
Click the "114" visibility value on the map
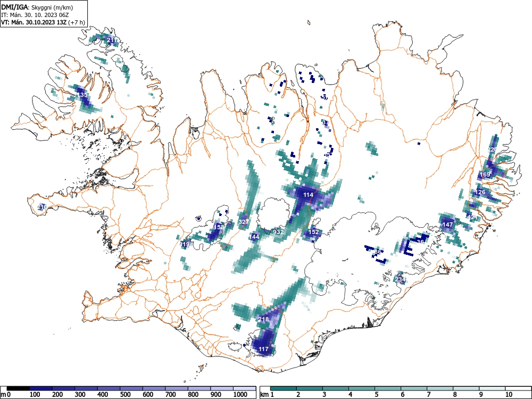(x=308, y=195)
